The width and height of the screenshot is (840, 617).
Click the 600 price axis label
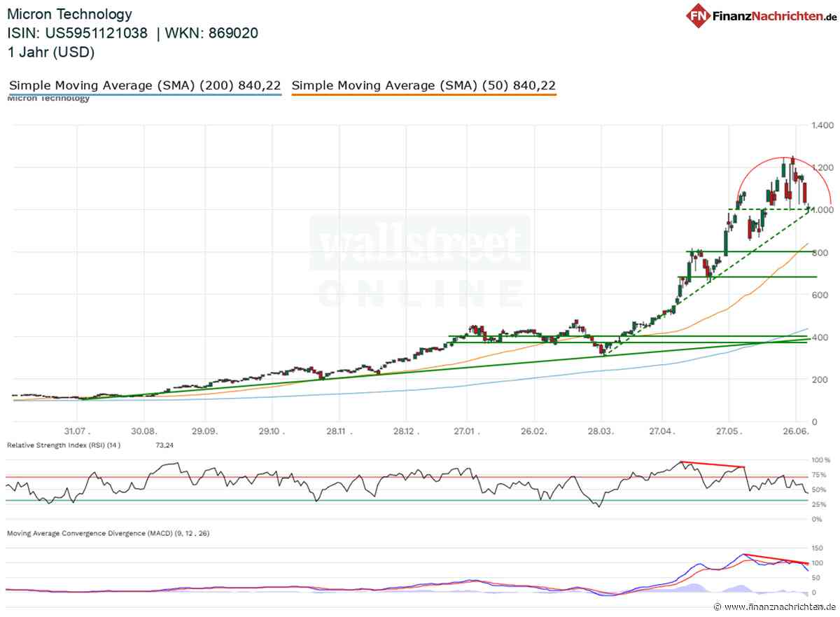point(820,295)
